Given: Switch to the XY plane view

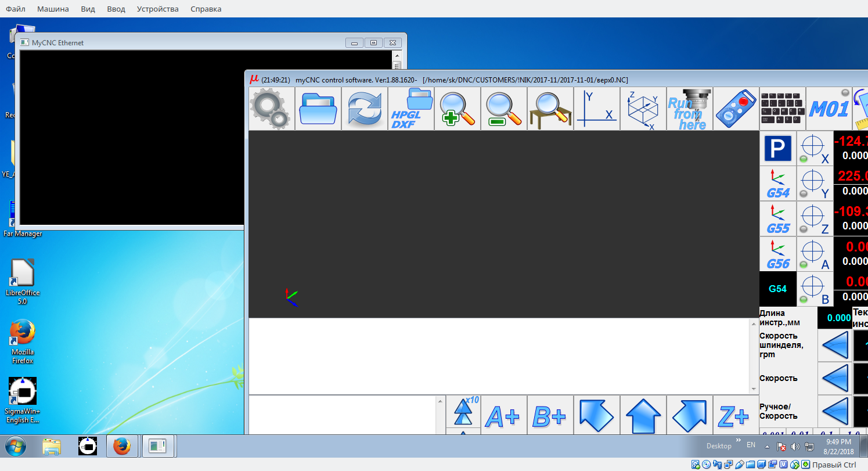Looking at the screenshot, I should pyautogui.click(x=596, y=109).
